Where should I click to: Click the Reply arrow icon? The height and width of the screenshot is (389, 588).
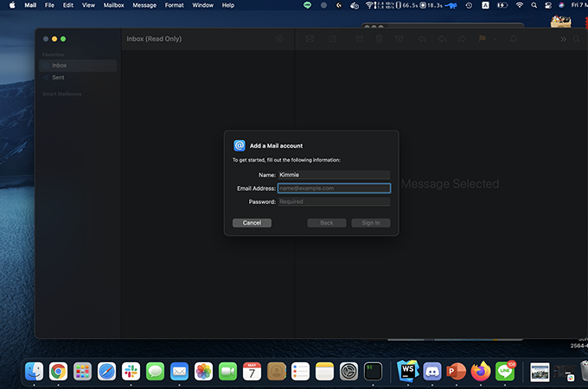(422, 39)
